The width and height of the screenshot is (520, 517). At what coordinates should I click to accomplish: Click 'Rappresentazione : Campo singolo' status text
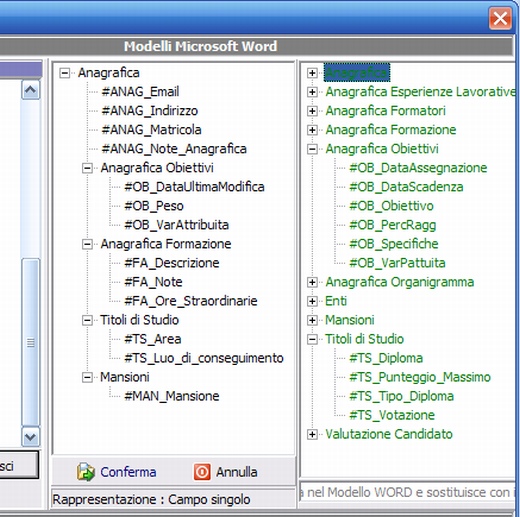[x=152, y=499]
